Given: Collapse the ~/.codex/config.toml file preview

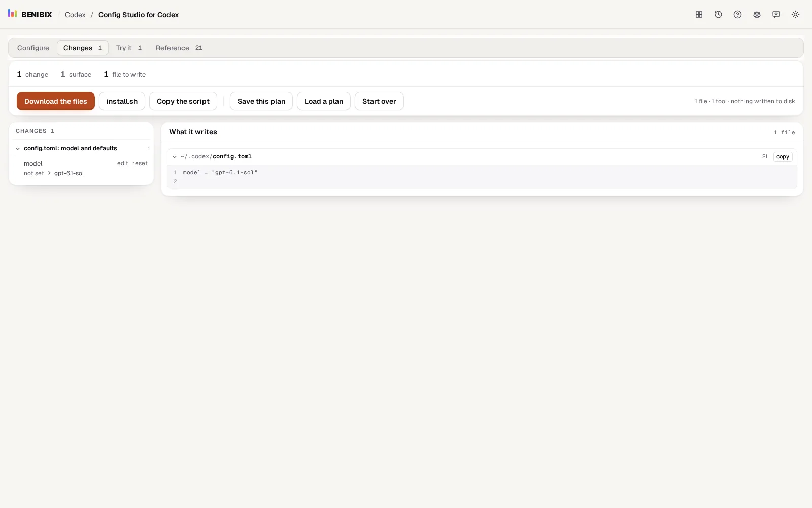Looking at the screenshot, I should pos(175,157).
